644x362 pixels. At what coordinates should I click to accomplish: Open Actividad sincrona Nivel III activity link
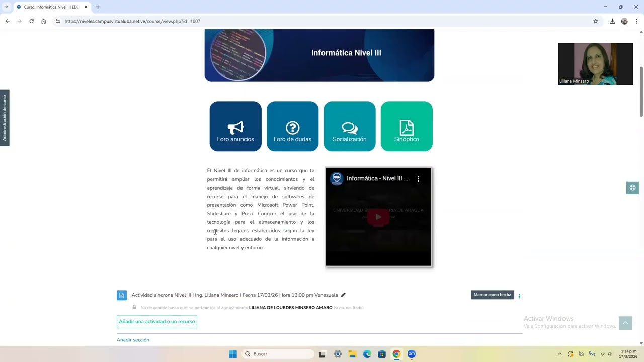click(234, 295)
